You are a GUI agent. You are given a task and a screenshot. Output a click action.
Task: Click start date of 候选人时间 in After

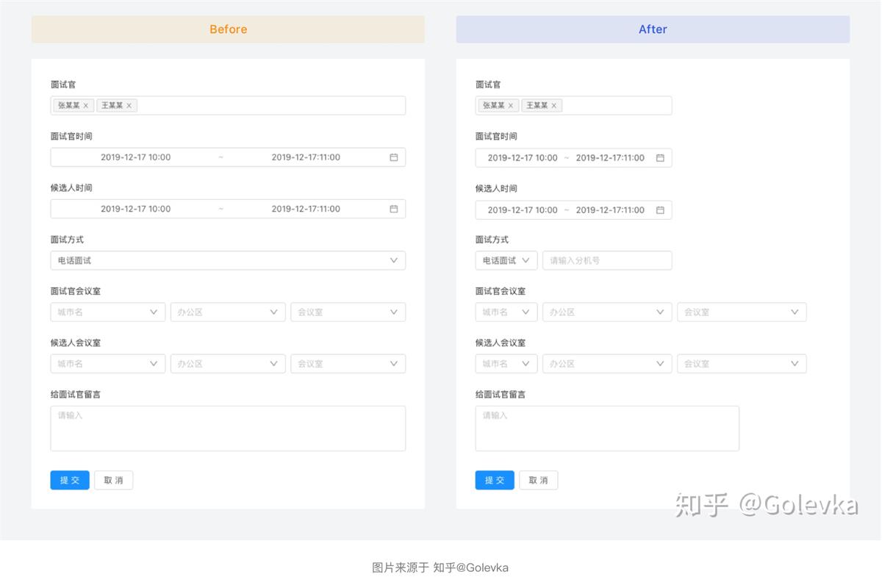pos(523,210)
